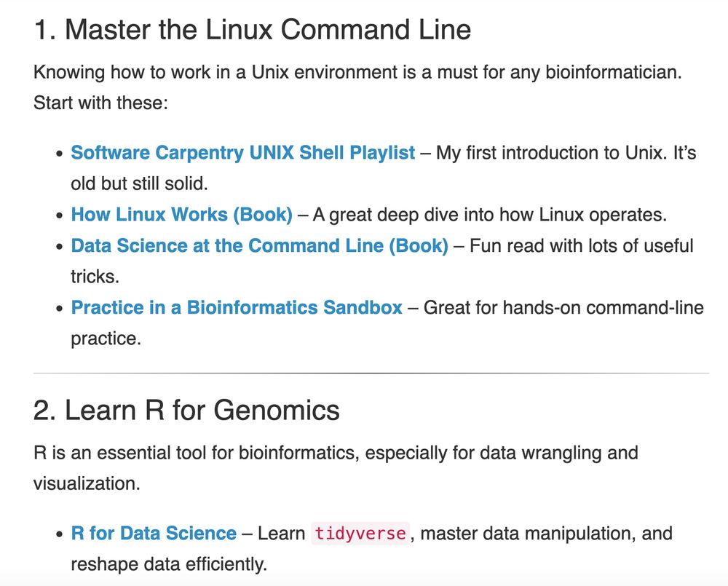Click the phrase 'master data manipulation, and'
Screen dimensions: 728x586
point(547,533)
